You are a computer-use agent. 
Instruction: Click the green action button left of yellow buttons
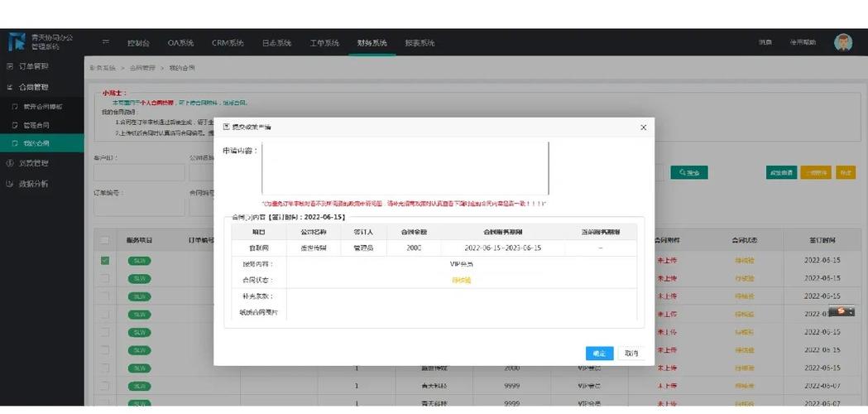[781, 173]
